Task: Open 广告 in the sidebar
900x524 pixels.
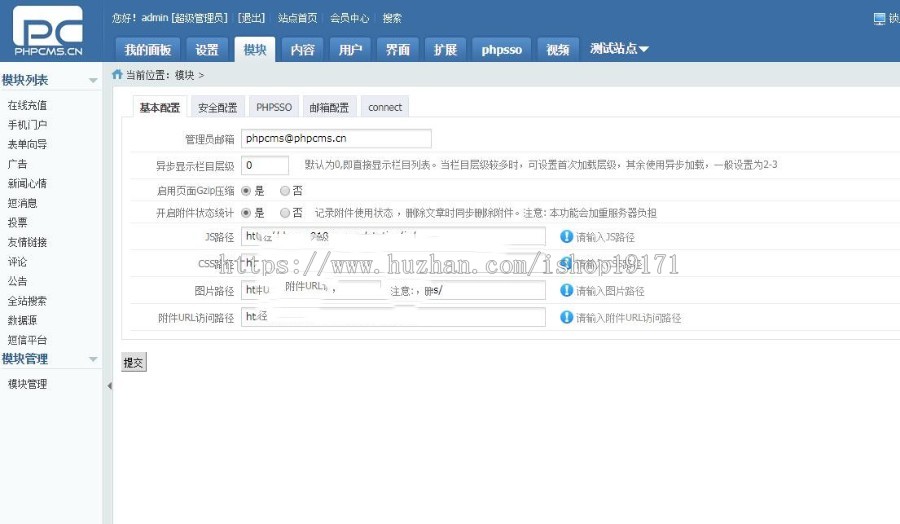Action: point(17,164)
